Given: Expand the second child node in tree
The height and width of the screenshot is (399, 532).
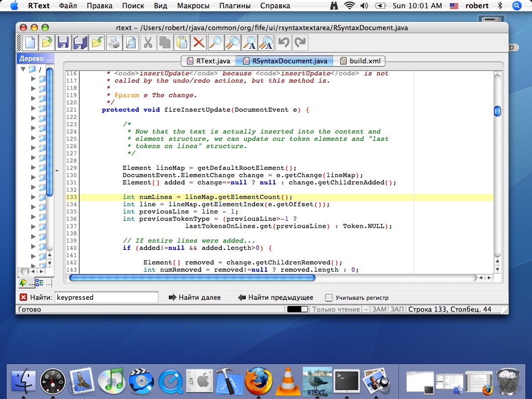Looking at the screenshot, I should point(33,89).
